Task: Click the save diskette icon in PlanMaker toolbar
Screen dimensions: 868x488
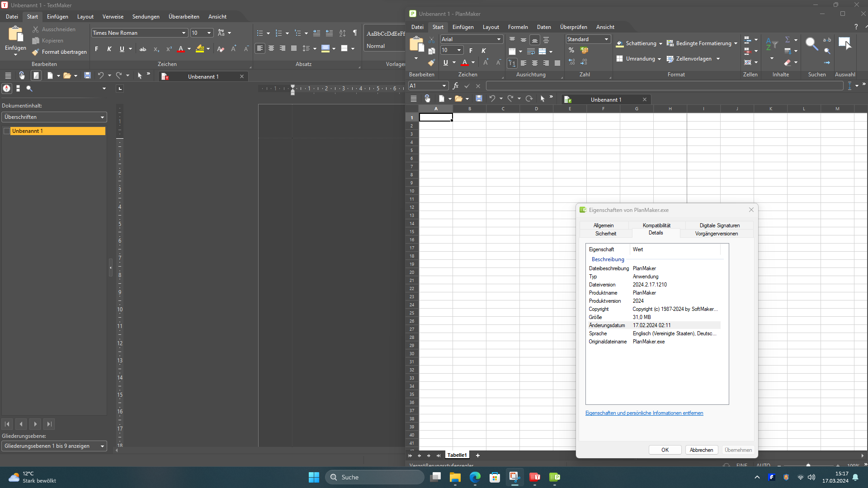Action: pyautogui.click(x=479, y=99)
